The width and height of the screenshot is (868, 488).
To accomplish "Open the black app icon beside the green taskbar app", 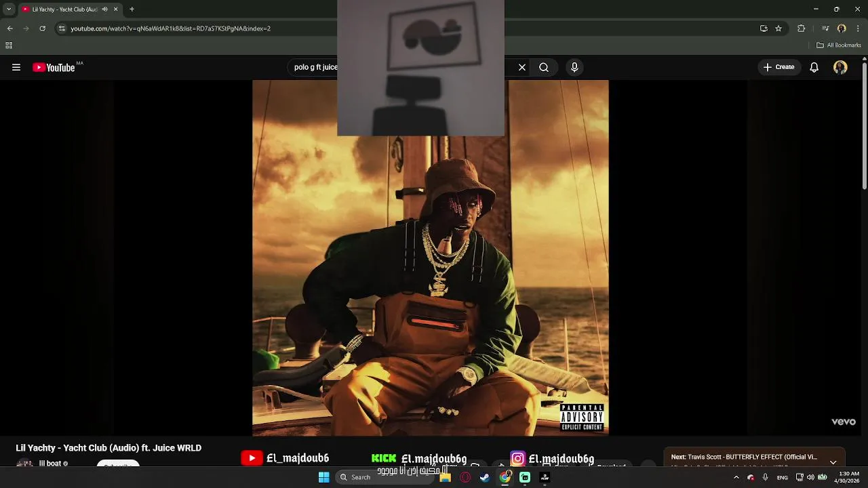I will point(545,477).
